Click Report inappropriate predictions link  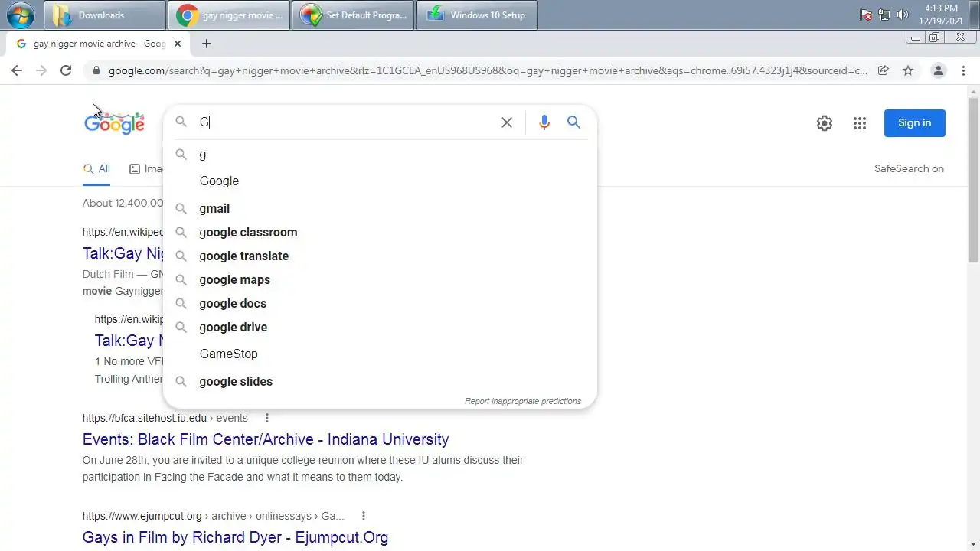[x=523, y=401]
